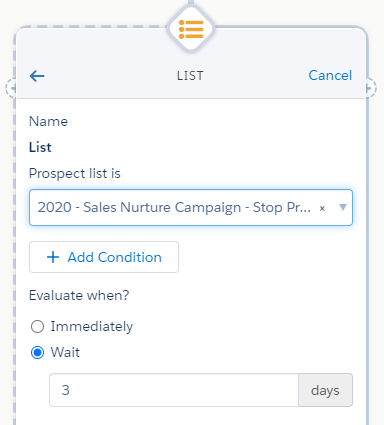Select the Immediately radio button

tap(37, 327)
